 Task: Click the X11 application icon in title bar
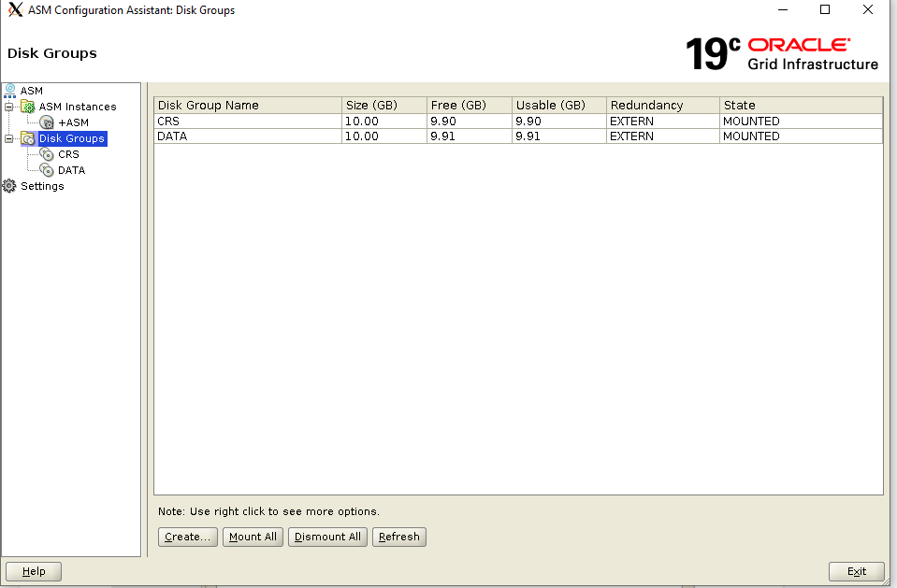pos(16,9)
